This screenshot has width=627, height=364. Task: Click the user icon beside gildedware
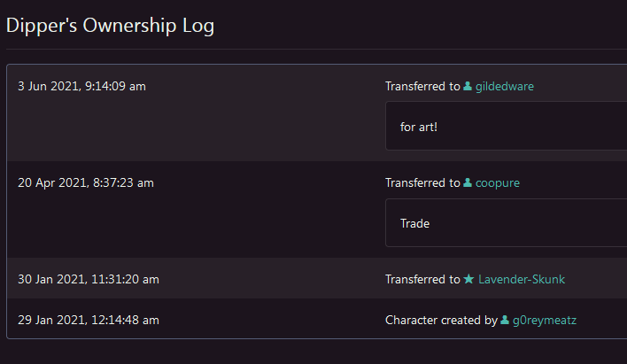[468, 87]
